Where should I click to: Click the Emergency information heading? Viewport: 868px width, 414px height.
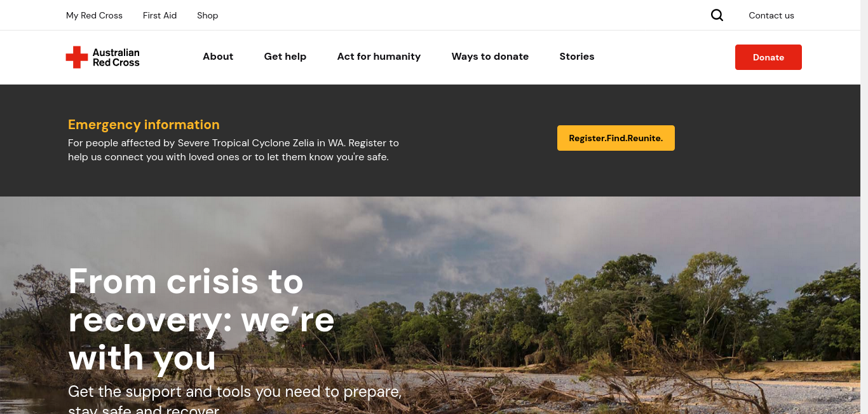(144, 125)
